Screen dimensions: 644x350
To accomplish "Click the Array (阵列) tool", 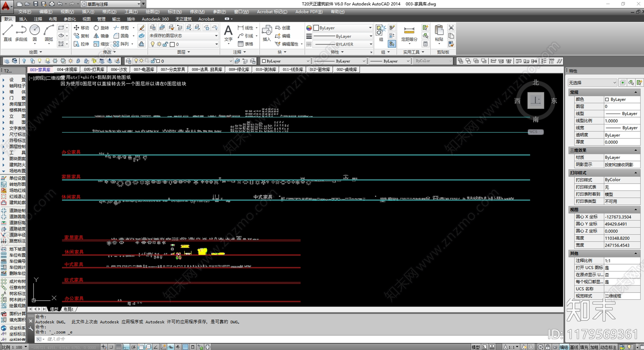I will coord(121,44).
